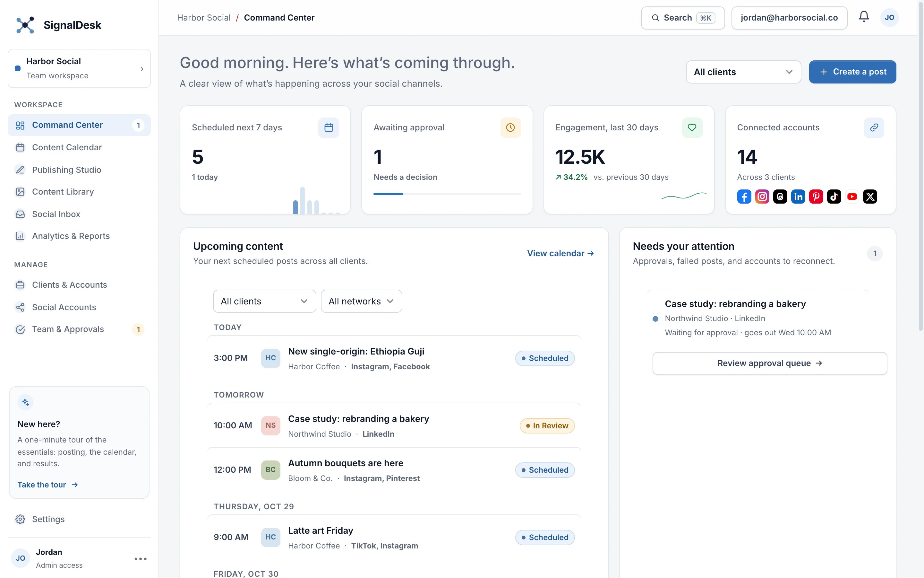Click the Search box in top bar
Screen dimensions: 924x578
[683, 18]
